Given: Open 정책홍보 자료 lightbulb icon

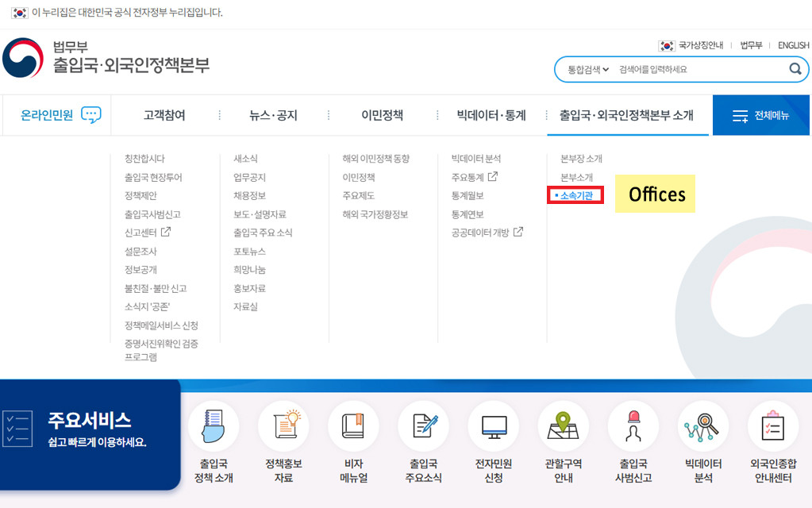Looking at the screenshot, I should (x=283, y=426).
